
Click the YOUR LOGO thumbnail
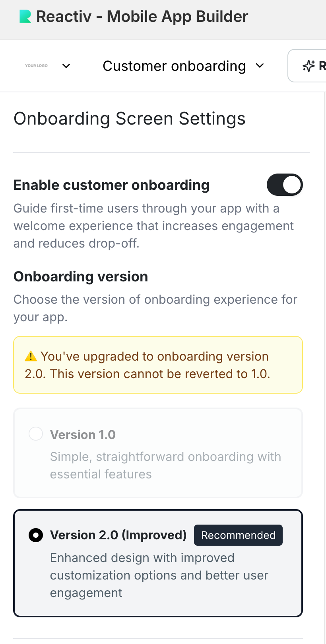pyautogui.click(x=36, y=66)
